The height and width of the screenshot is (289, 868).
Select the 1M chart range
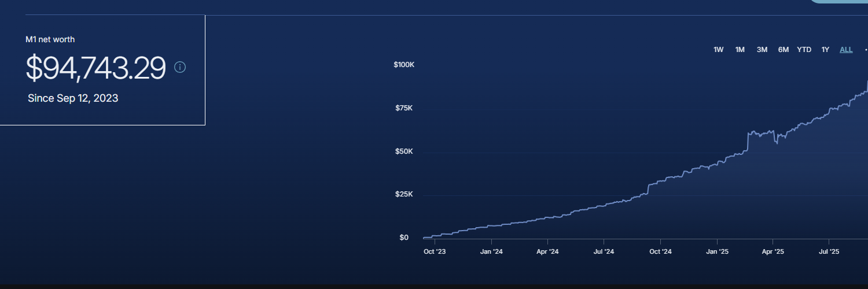click(740, 50)
